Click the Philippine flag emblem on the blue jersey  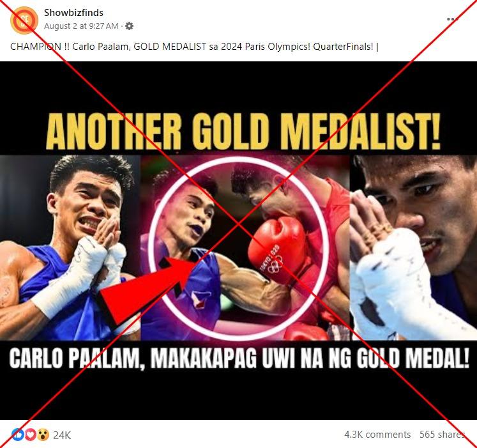click(x=199, y=299)
